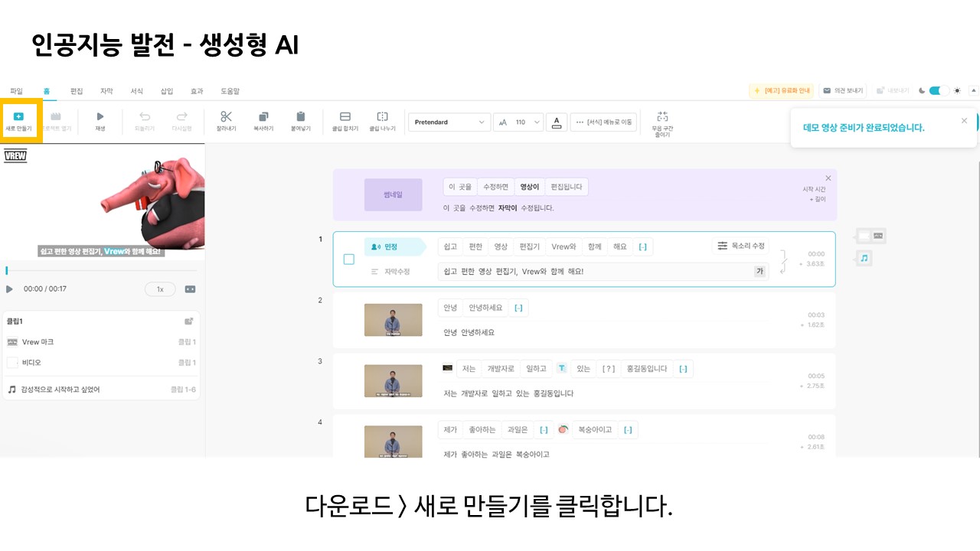Click the word 개발자로 in clip 3
Screen dimensions: 980x551
501,368
